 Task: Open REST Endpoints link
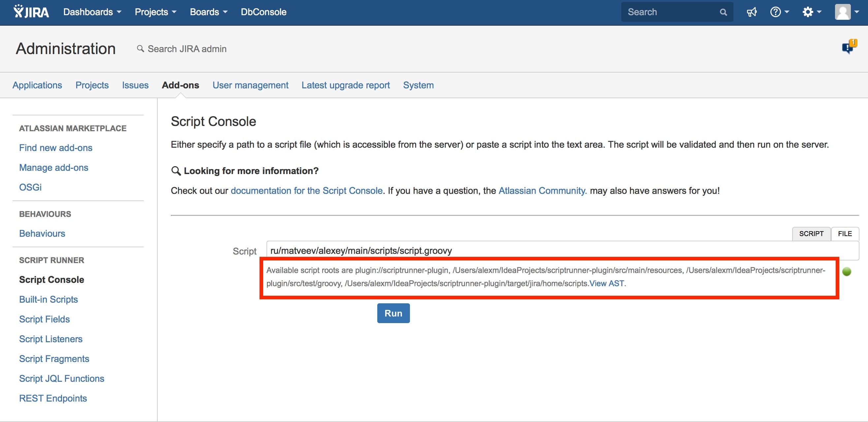coord(53,398)
